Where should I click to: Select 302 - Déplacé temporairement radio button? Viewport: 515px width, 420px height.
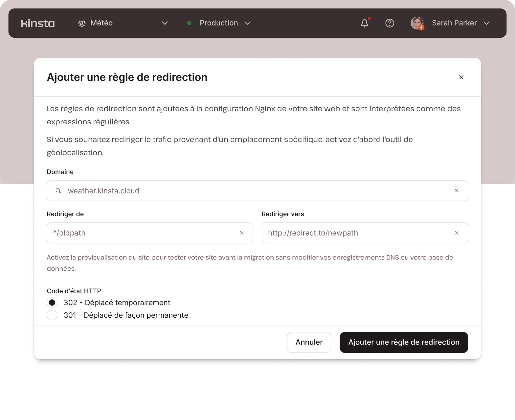(x=52, y=303)
